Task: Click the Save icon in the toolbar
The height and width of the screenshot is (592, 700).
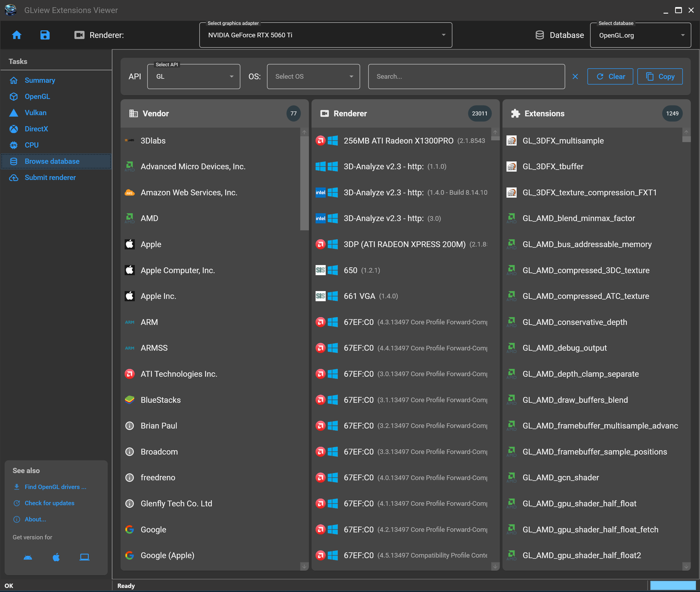Action: click(45, 35)
